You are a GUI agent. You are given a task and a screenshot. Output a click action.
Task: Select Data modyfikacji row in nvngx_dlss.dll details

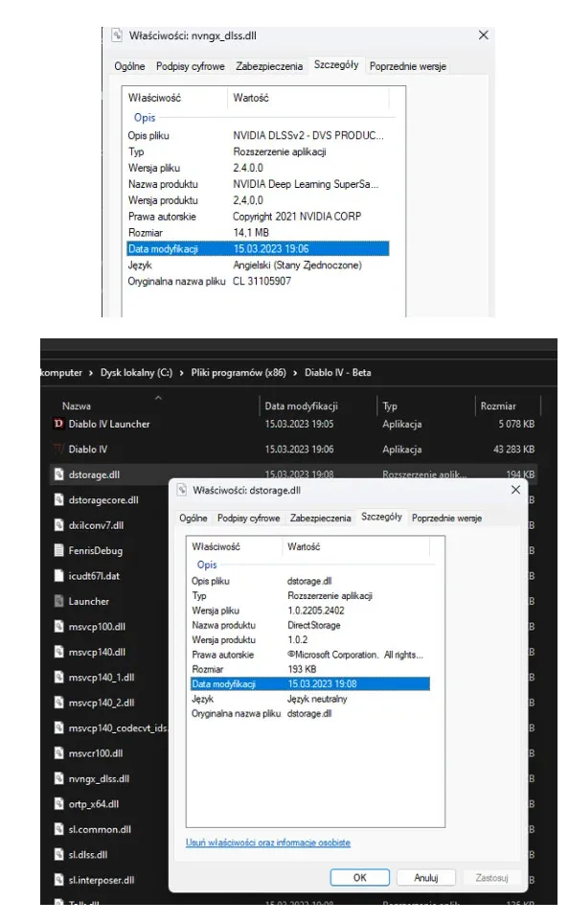(x=258, y=248)
